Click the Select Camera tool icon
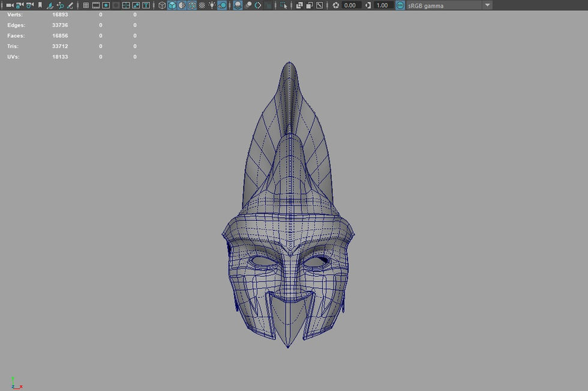This screenshot has height=391, width=588. pyautogui.click(x=9, y=5)
